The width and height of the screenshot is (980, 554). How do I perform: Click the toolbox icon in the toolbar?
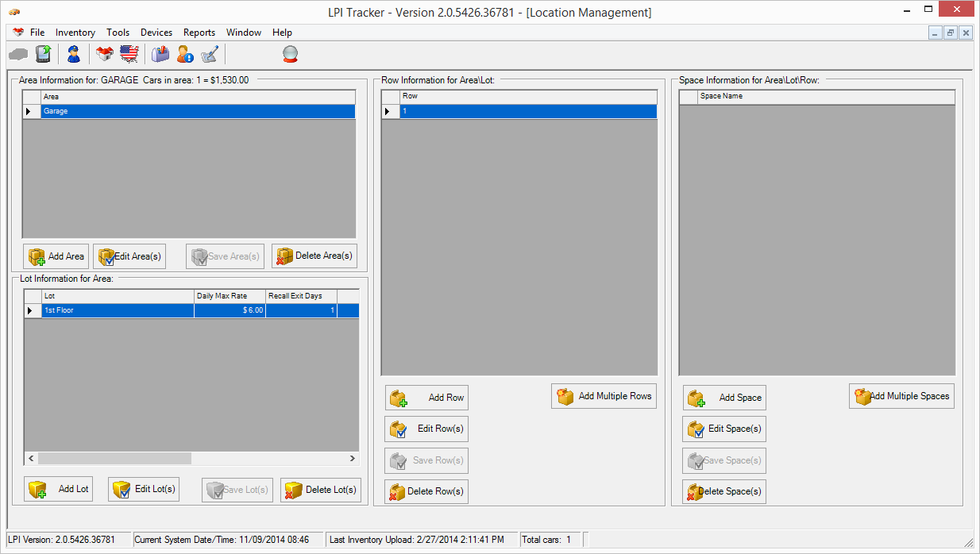coord(160,54)
